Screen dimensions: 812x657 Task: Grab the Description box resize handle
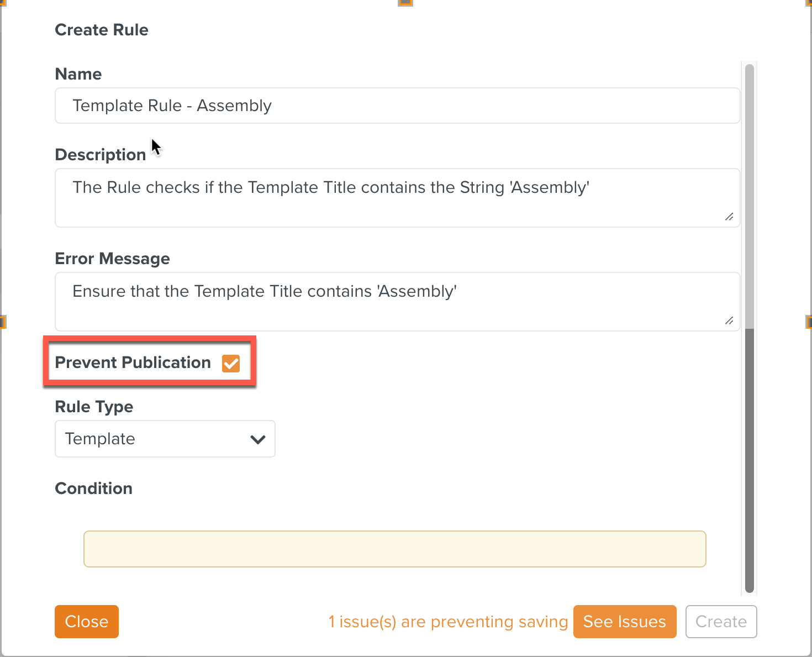tap(729, 217)
